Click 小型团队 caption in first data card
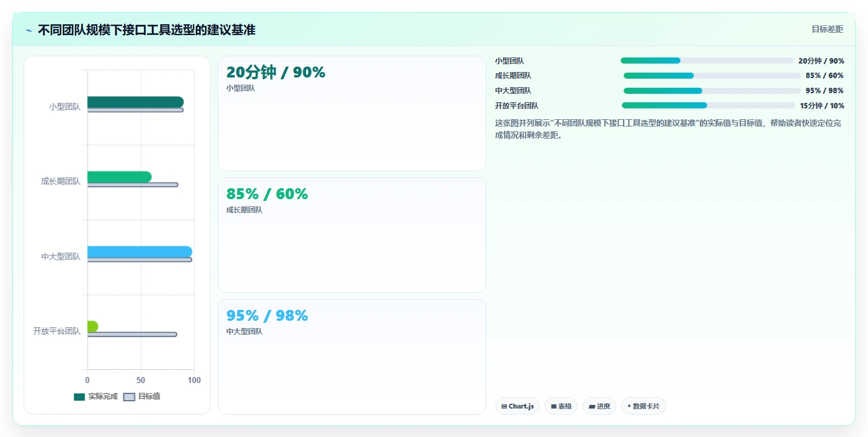Viewport: 868px width, 437px height. click(241, 88)
